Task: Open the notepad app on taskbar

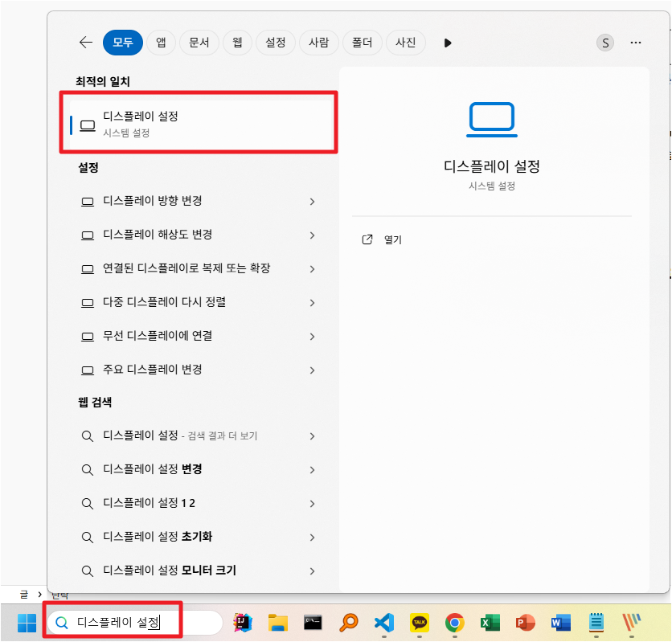Action: click(596, 623)
